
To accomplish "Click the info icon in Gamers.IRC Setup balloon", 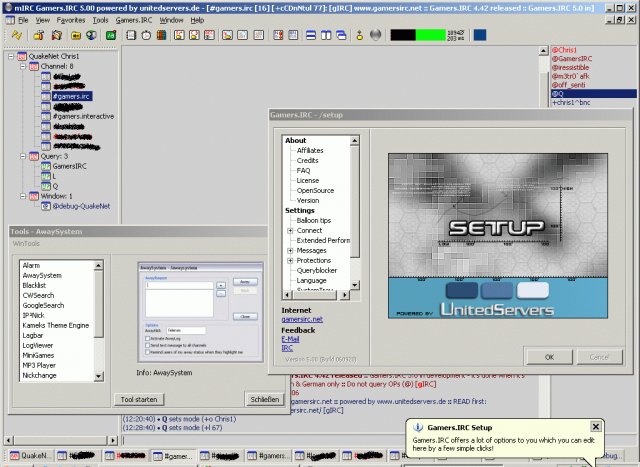I will 418,427.
